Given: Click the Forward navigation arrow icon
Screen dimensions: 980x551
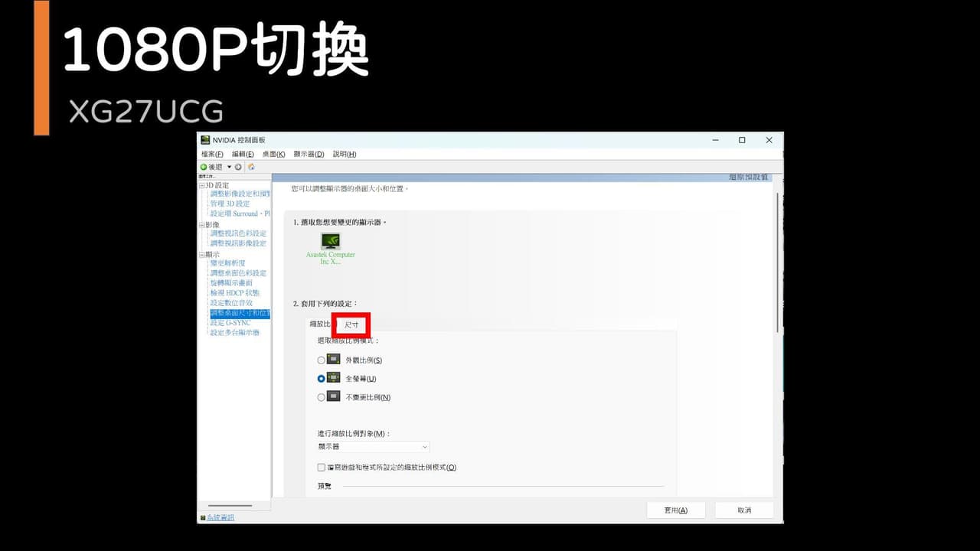Looking at the screenshot, I should click(239, 167).
